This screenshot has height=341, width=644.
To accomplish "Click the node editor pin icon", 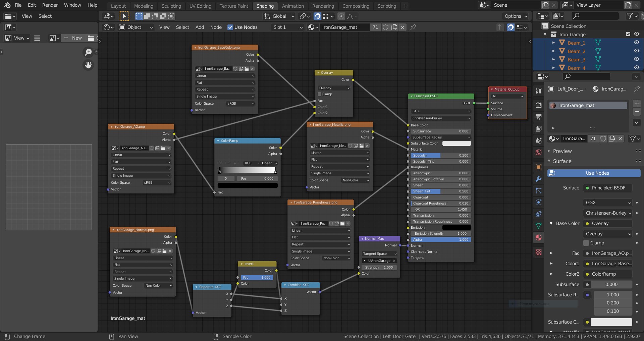I will click(413, 27).
